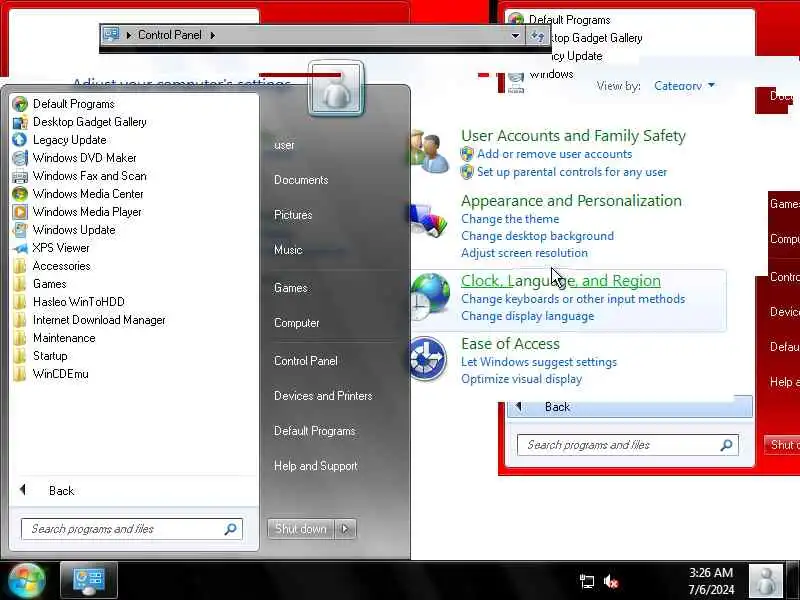This screenshot has width=800, height=600.
Task: Focus the front Start menu search box
Action: click(132, 529)
